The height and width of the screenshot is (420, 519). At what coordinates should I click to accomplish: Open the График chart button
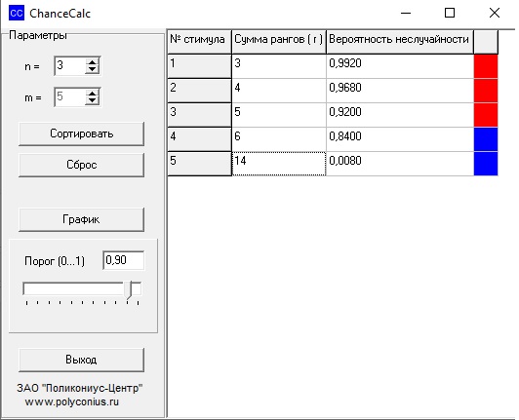(81, 219)
